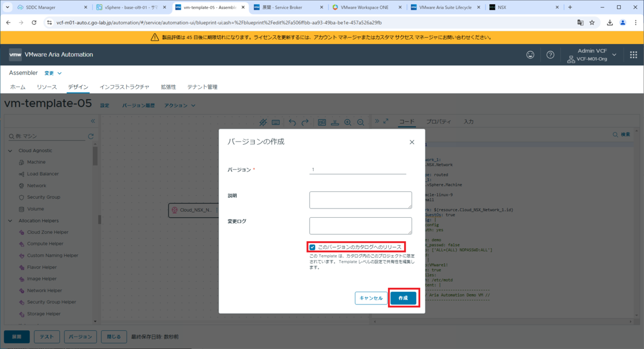Image resolution: width=644 pixels, height=349 pixels.
Task: Toggle release this version to catalog checkbox
Action: (312, 247)
